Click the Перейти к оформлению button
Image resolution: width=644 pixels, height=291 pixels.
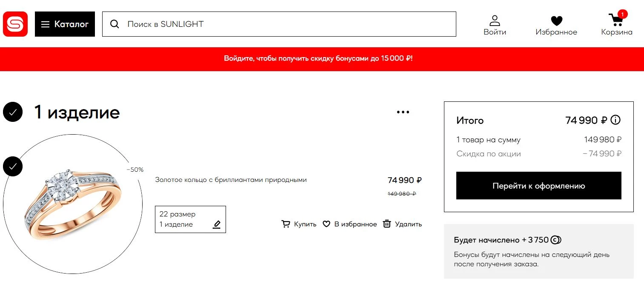point(538,185)
